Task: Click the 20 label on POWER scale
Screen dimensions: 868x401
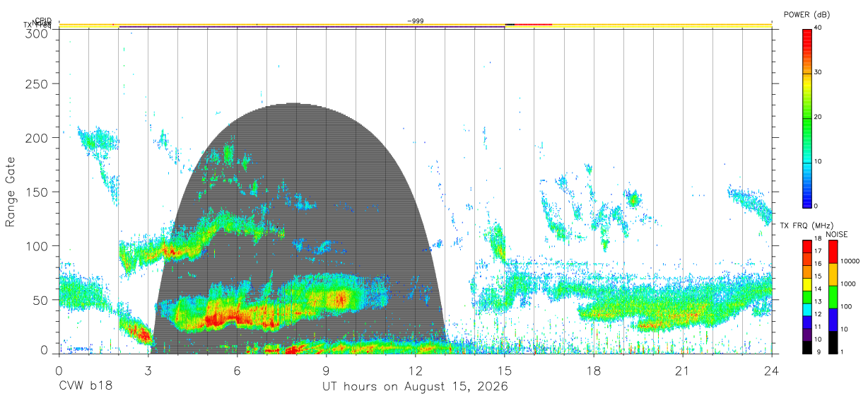Action: [818, 117]
